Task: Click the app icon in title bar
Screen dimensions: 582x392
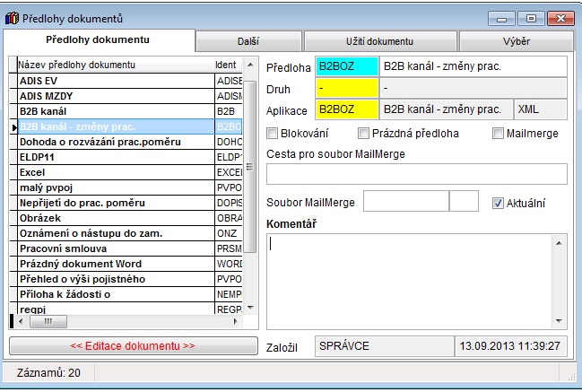Action: (11, 18)
